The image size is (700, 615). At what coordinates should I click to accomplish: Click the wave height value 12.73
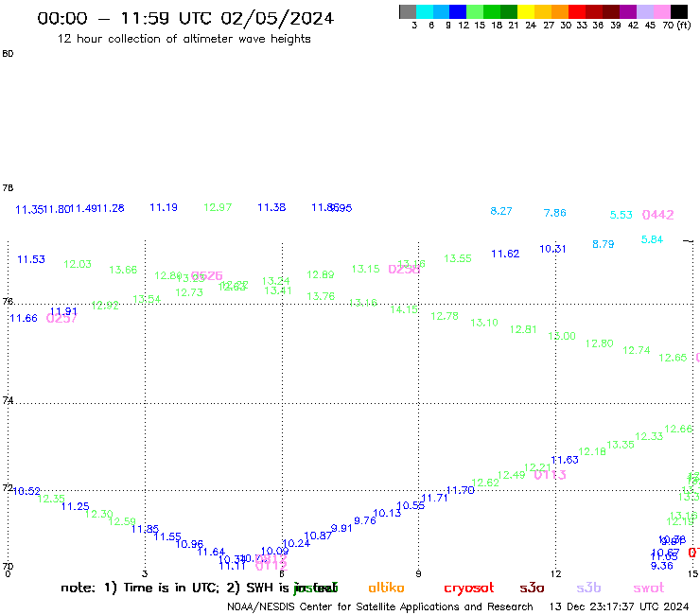(189, 292)
